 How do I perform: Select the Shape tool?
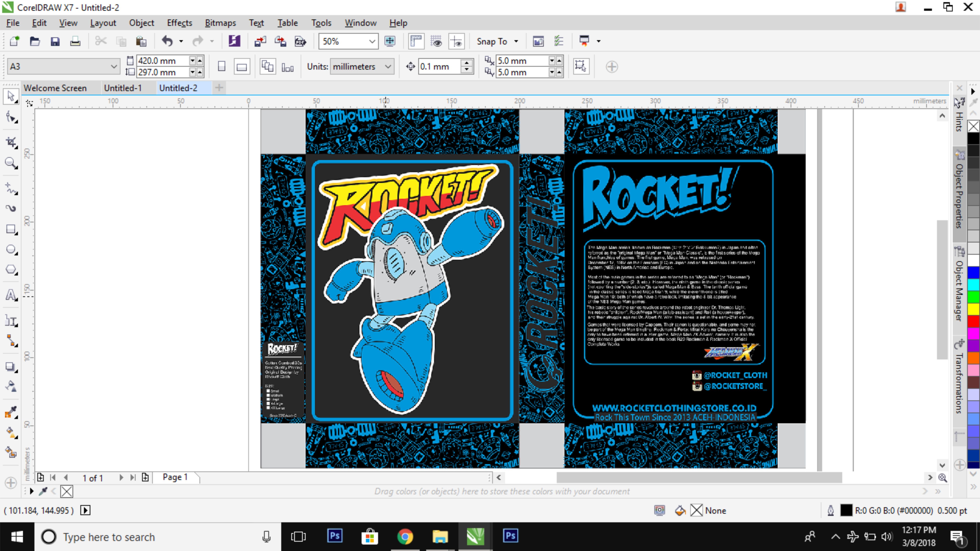tap(11, 117)
